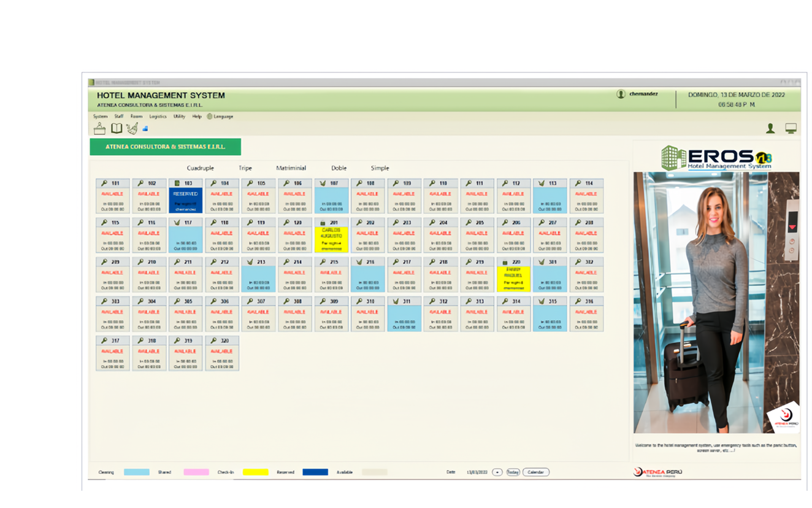Click the yellow Check-In legend swatch
Screen dimensions: 812x508
pos(255,472)
